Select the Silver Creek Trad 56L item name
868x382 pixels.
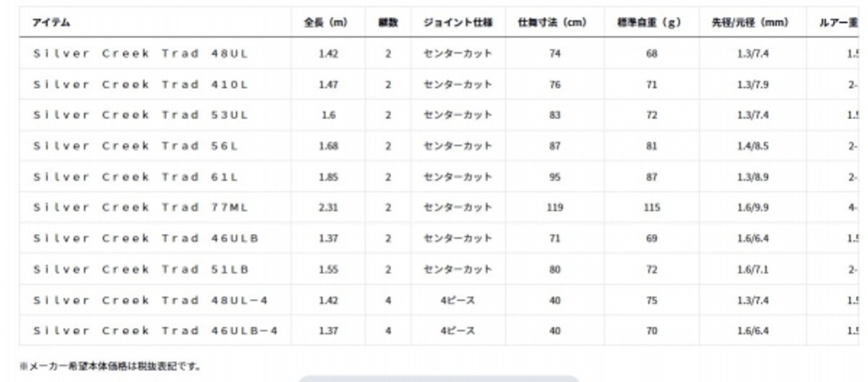[135, 146]
